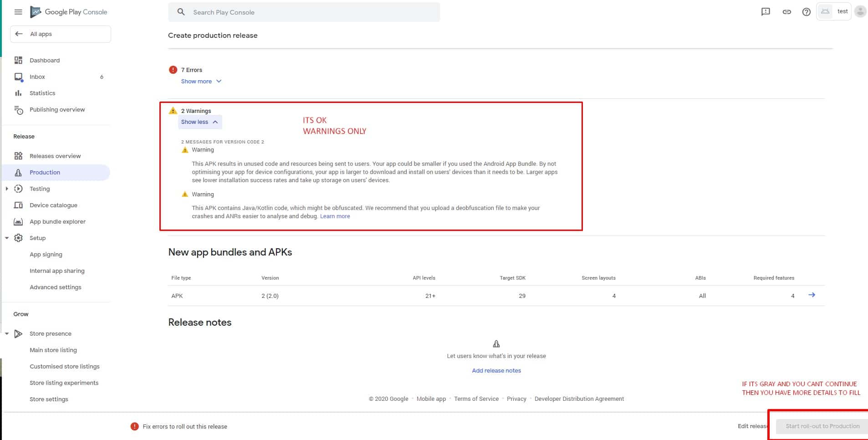
Task: Collapse the Setup section arrow
Action: point(7,238)
